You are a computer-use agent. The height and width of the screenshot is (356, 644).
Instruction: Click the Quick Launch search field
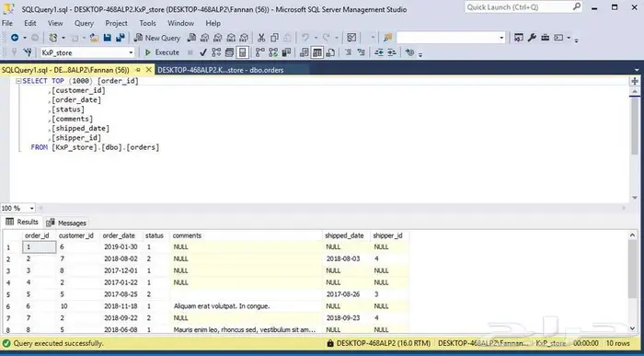click(x=523, y=7)
